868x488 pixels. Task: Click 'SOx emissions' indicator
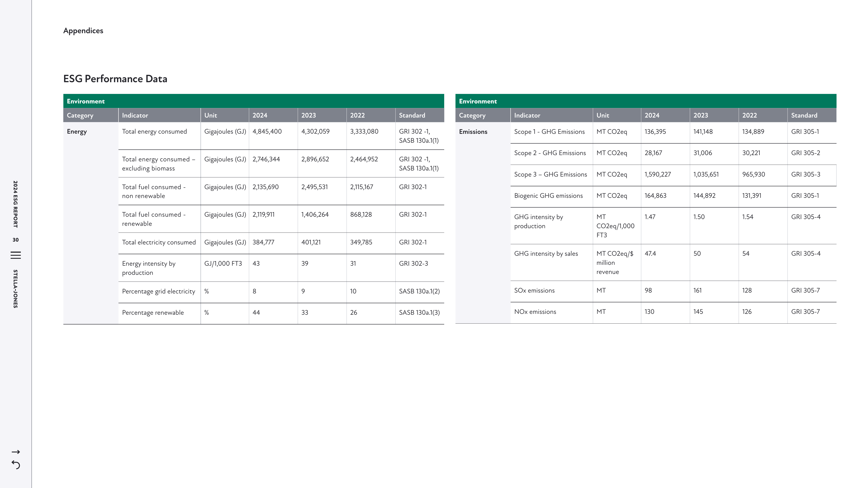pyautogui.click(x=534, y=291)
